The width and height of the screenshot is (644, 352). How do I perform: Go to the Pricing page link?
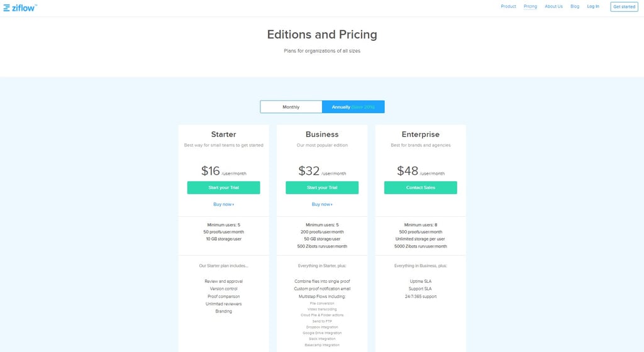coord(530,6)
